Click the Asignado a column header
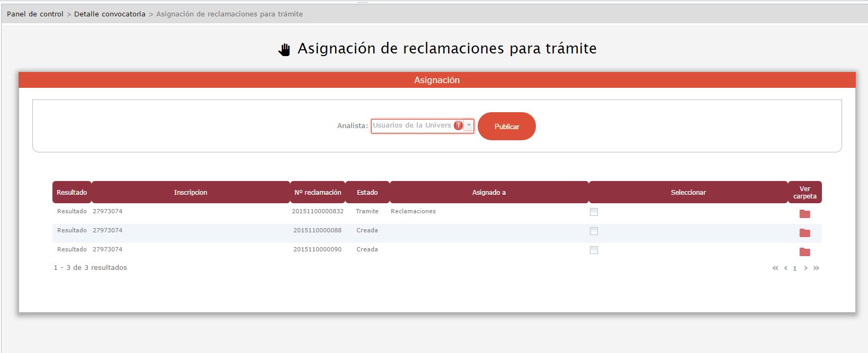Viewport: 868px width, 353px height. [489, 192]
